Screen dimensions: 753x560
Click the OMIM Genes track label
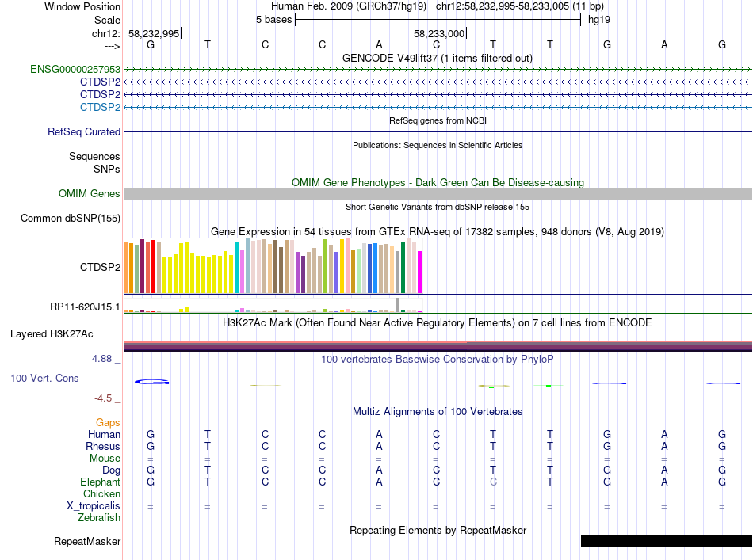tap(89, 193)
